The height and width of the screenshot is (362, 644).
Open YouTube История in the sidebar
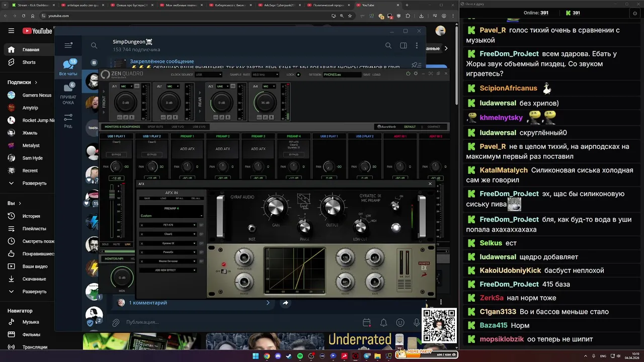31,216
